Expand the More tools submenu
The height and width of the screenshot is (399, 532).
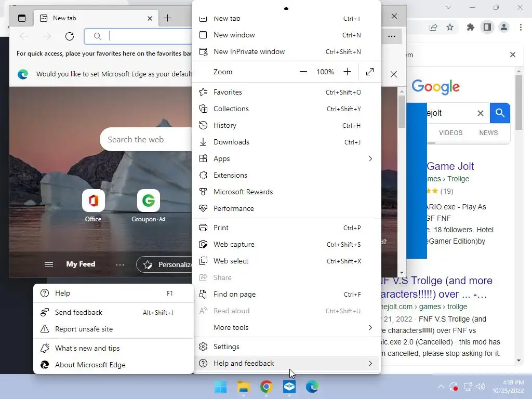[x=286, y=327]
